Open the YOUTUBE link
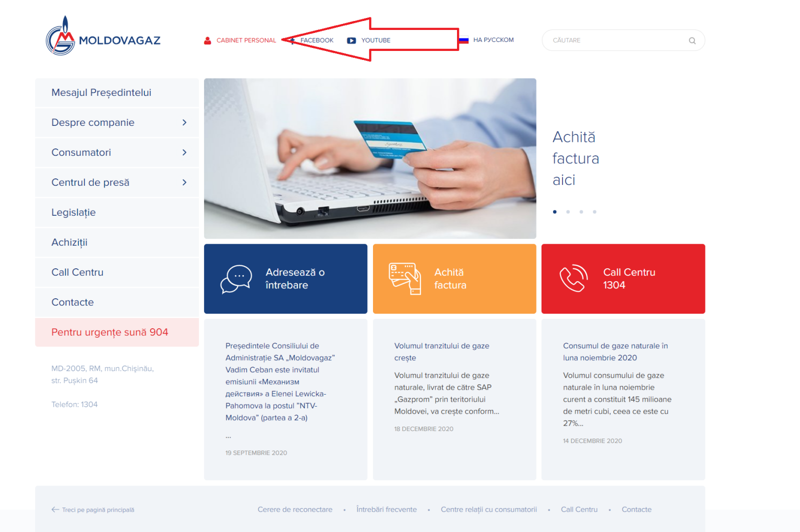 (x=375, y=40)
